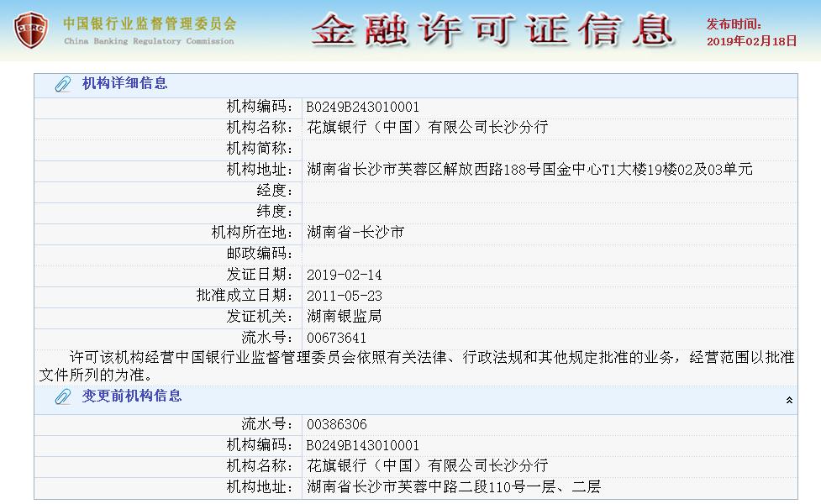This screenshot has width=821, height=504.
Task: Click the 批准成立日期 label
Action: click(x=245, y=296)
